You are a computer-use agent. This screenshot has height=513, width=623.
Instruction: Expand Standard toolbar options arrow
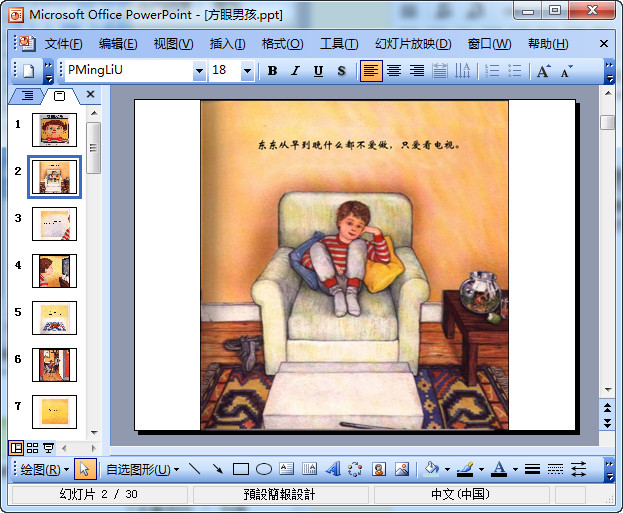(48, 72)
